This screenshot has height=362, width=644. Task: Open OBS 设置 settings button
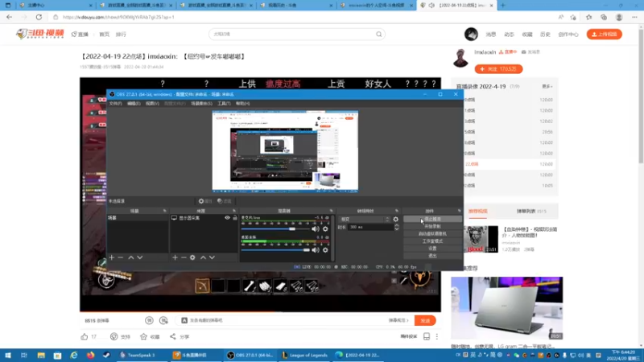[x=432, y=249]
